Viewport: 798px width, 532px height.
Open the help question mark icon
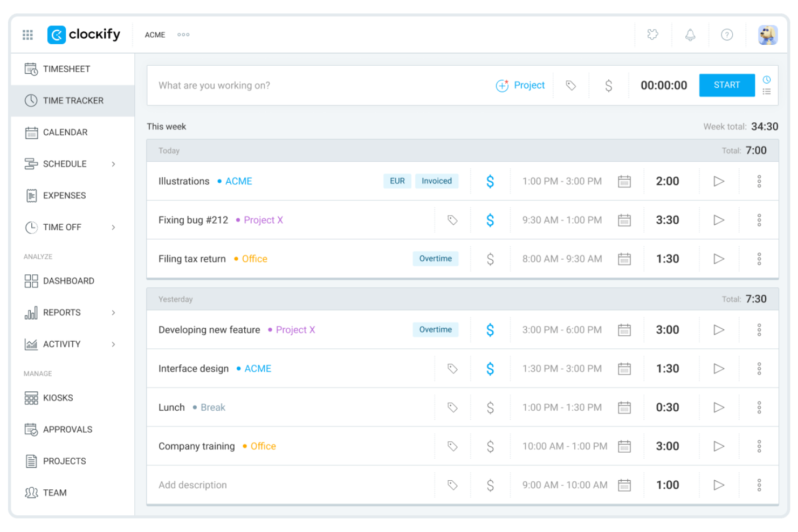point(726,35)
